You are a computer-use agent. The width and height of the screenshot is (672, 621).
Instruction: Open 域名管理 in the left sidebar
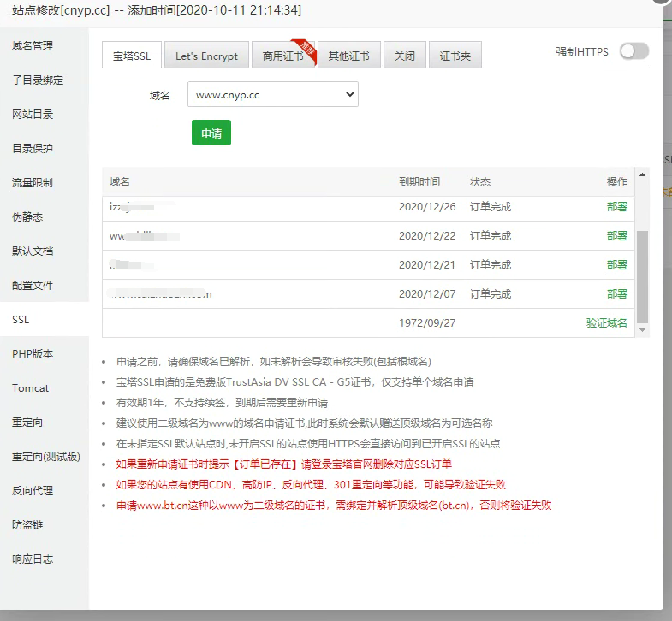33,46
